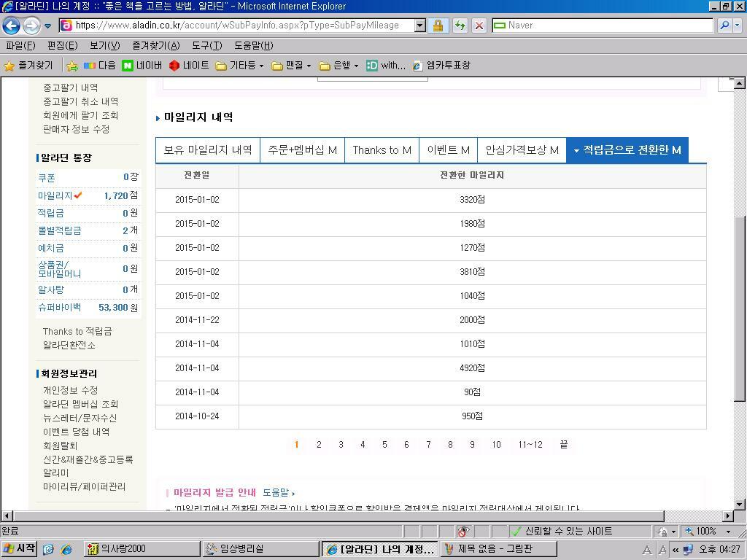Click the security padlock icon
Viewport: 747px width, 560px height.
point(438,26)
